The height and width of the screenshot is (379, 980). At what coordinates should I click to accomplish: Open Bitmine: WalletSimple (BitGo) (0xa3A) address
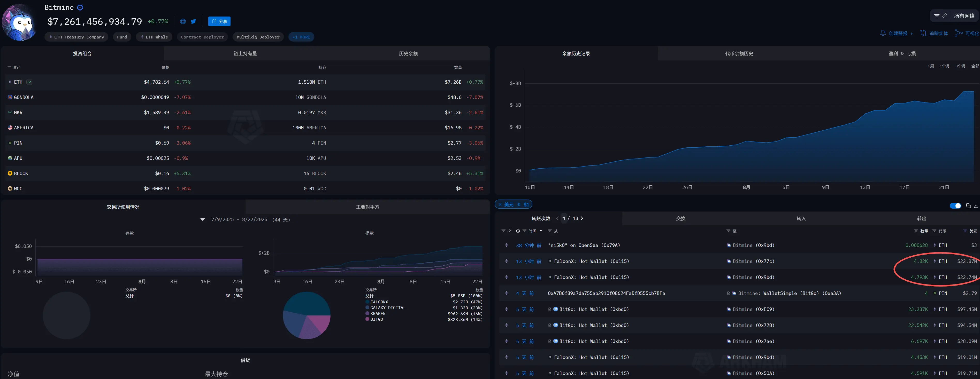coord(790,293)
